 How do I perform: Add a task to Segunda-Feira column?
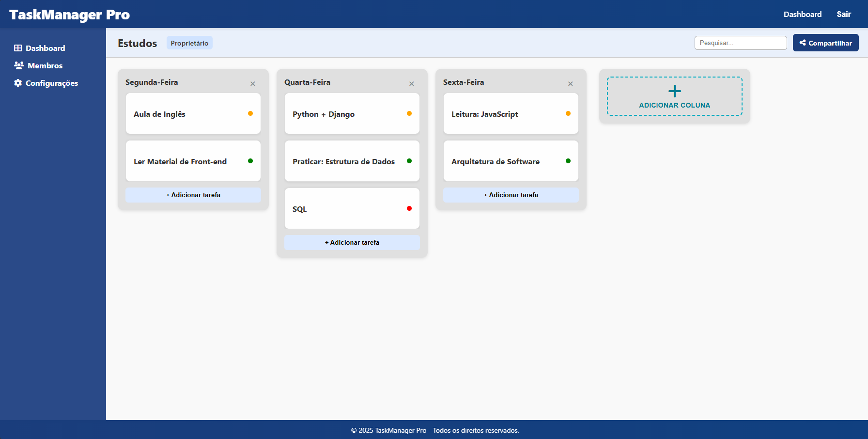pyautogui.click(x=193, y=195)
